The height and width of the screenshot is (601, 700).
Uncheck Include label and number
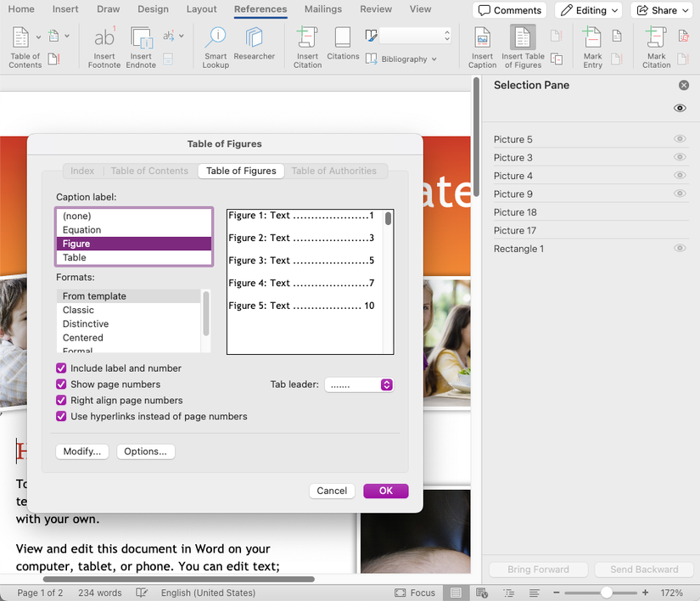click(x=61, y=368)
